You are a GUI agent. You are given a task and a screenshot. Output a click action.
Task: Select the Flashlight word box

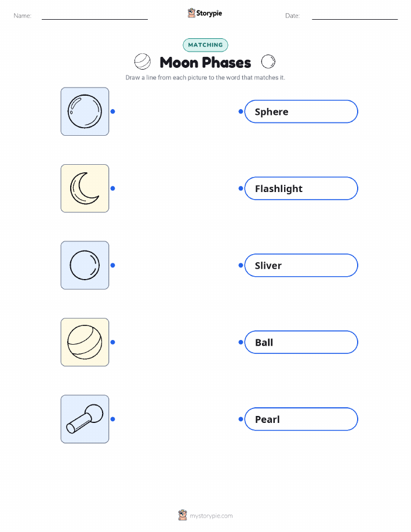pos(301,189)
